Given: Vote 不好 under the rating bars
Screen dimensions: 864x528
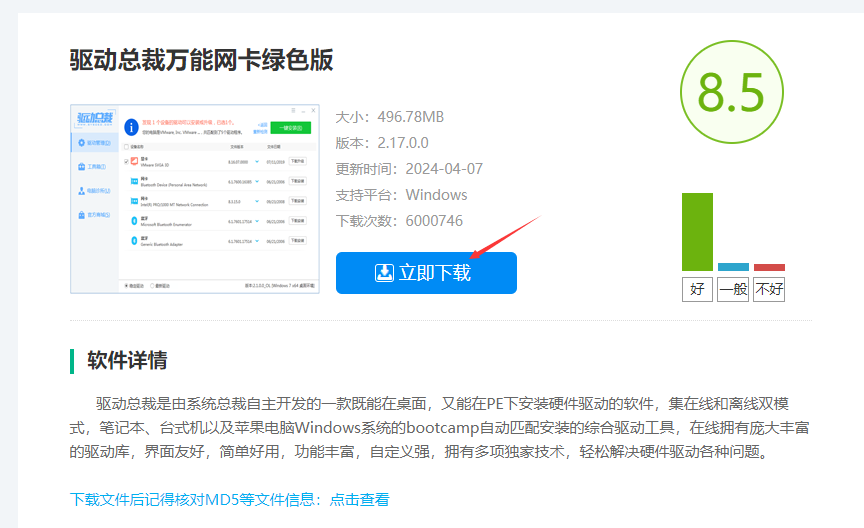Looking at the screenshot, I should pyautogui.click(x=769, y=290).
